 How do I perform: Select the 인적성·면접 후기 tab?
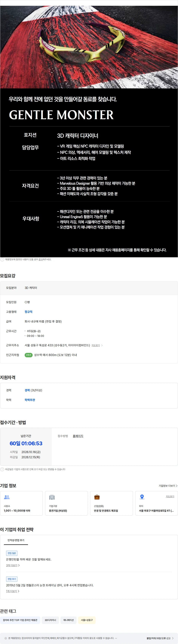(x=16, y=540)
